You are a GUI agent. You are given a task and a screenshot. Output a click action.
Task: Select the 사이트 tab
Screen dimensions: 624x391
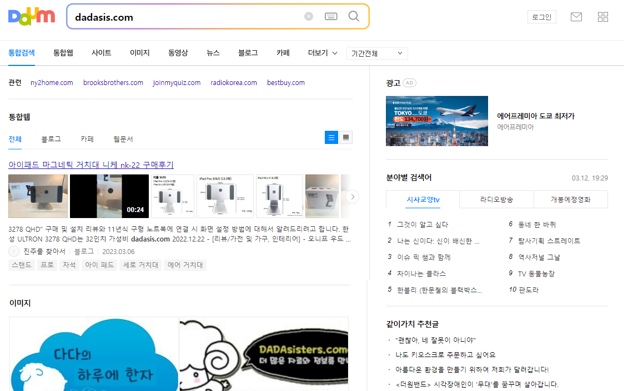(x=101, y=53)
